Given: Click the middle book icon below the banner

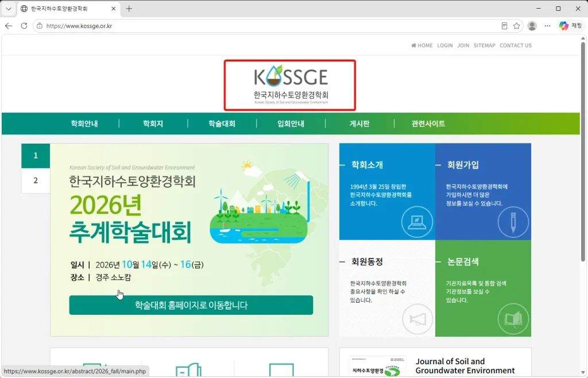Looking at the screenshot, I should (x=188, y=370).
